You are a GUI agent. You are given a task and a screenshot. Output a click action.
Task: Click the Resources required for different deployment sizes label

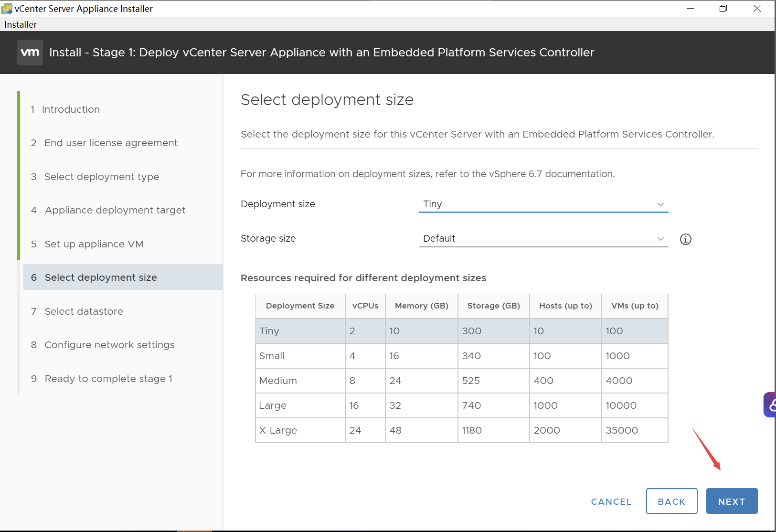coord(363,278)
